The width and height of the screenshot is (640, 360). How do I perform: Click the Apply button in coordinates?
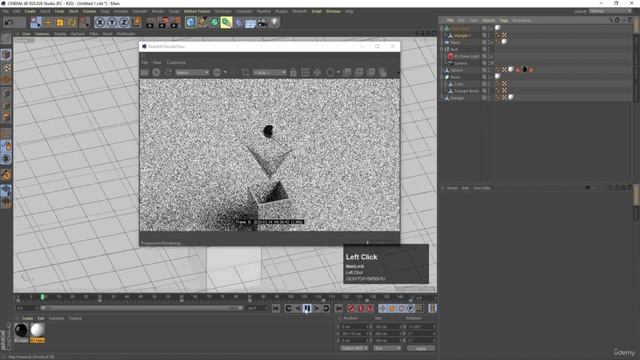(421, 349)
